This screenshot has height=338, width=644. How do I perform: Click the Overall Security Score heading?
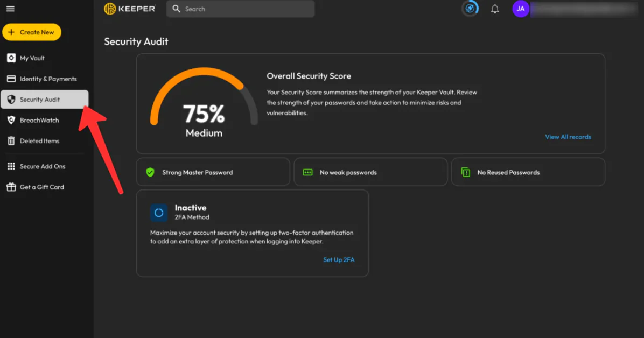309,76
